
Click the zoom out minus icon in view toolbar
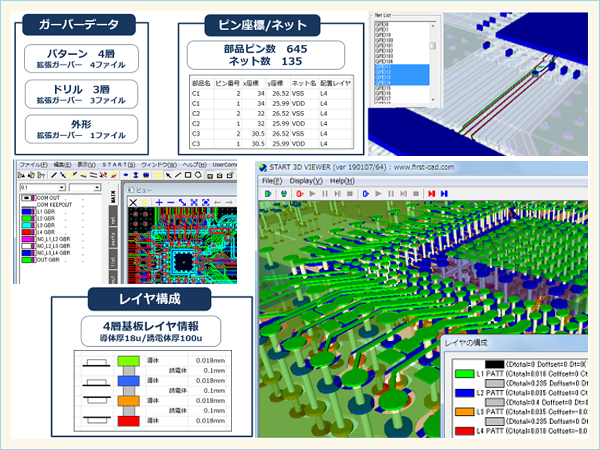click(x=172, y=201)
